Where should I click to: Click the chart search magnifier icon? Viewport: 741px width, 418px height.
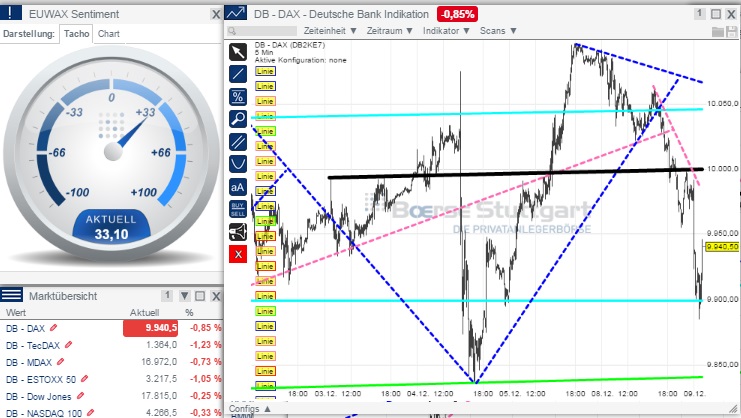click(x=232, y=31)
